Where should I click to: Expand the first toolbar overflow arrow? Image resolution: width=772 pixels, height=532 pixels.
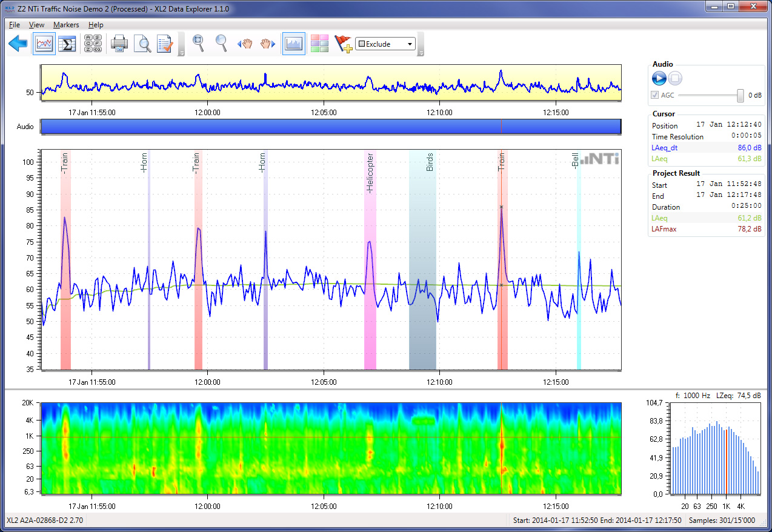[181, 53]
